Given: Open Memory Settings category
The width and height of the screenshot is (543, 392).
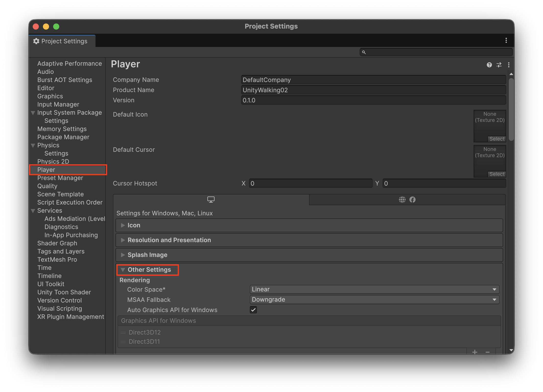Looking at the screenshot, I should point(62,129).
